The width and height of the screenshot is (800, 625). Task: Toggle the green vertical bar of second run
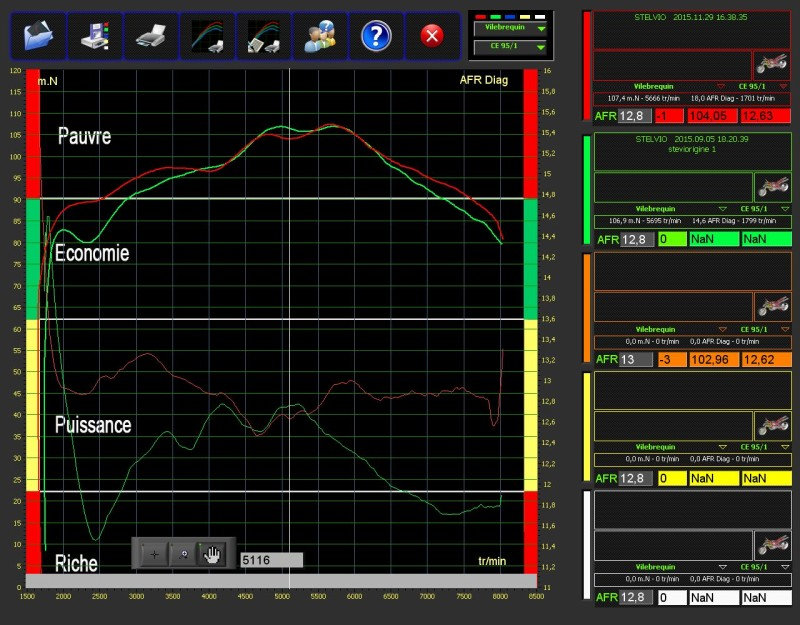pyautogui.click(x=587, y=189)
